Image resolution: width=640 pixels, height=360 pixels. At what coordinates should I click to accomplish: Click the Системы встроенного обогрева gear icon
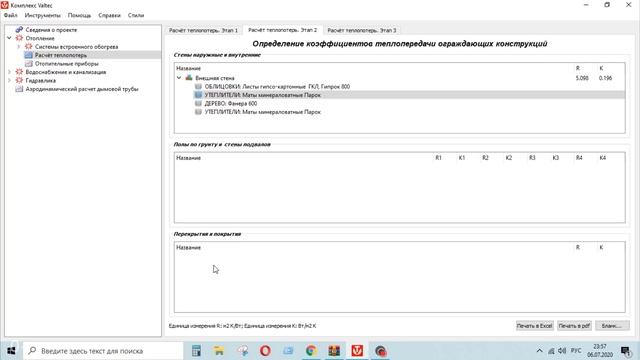click(28, 47)
